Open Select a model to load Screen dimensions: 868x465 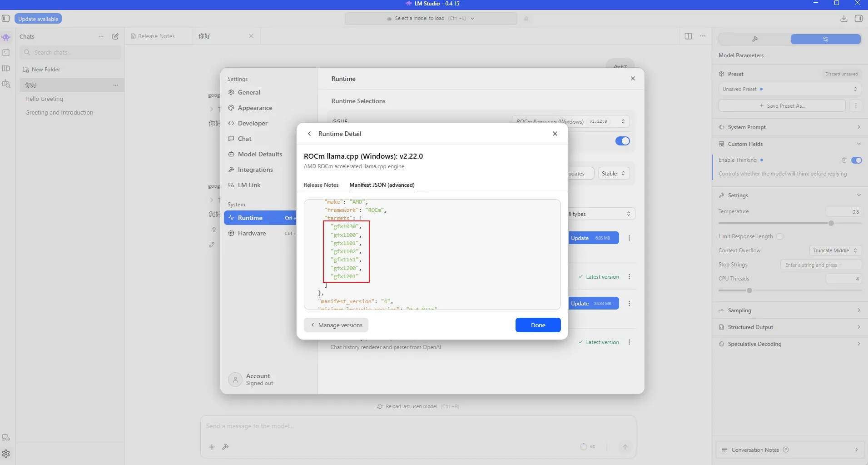[431, 19]
